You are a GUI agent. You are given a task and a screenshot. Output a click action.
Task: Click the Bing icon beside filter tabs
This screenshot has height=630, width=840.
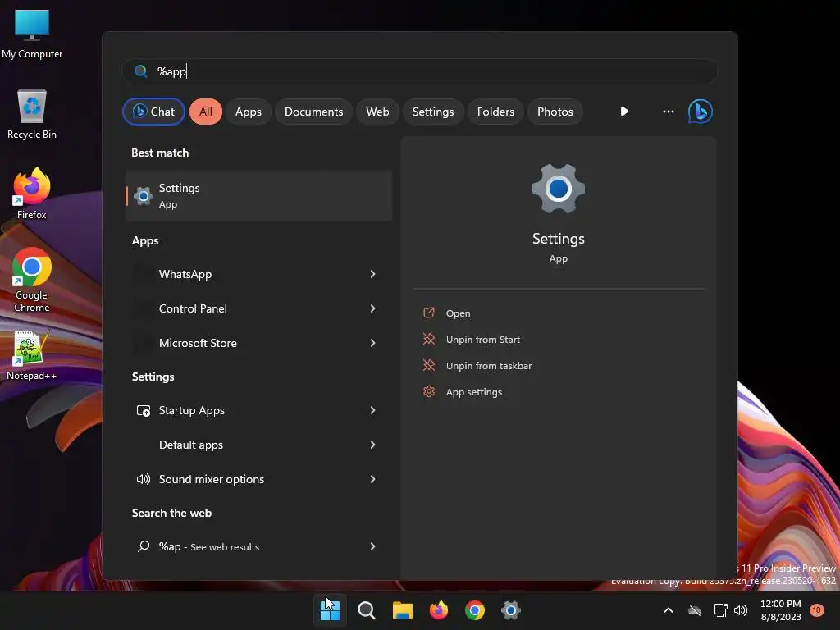(701, 112)
